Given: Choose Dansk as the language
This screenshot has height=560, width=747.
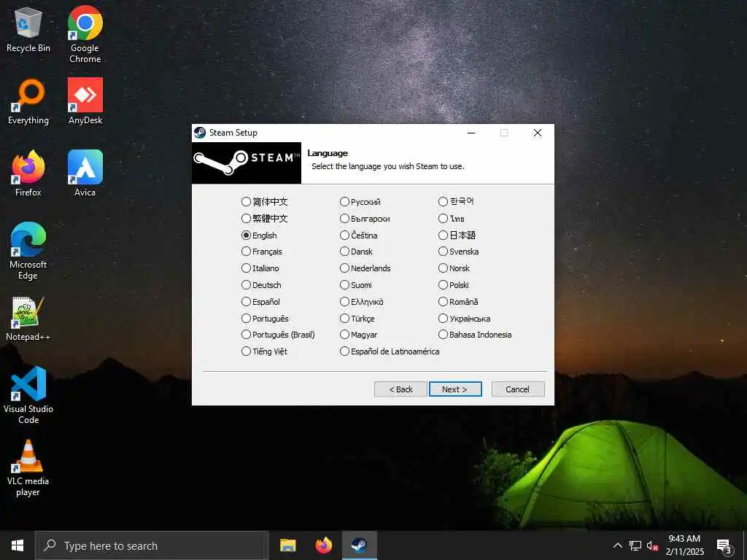Looking at the screenshot, I should (356, 252).
